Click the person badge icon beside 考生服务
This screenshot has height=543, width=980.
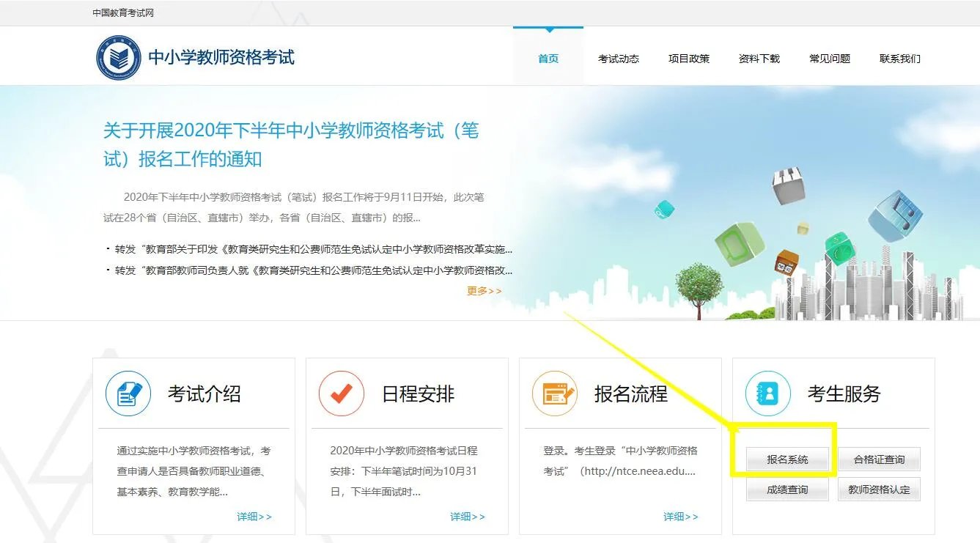coord(767,393)
